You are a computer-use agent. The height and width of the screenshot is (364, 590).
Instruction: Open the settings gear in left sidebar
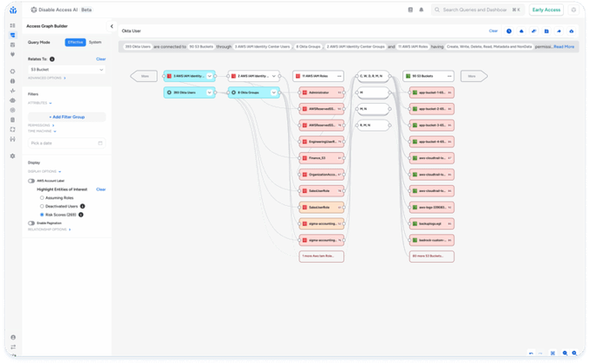coord(13,156)
